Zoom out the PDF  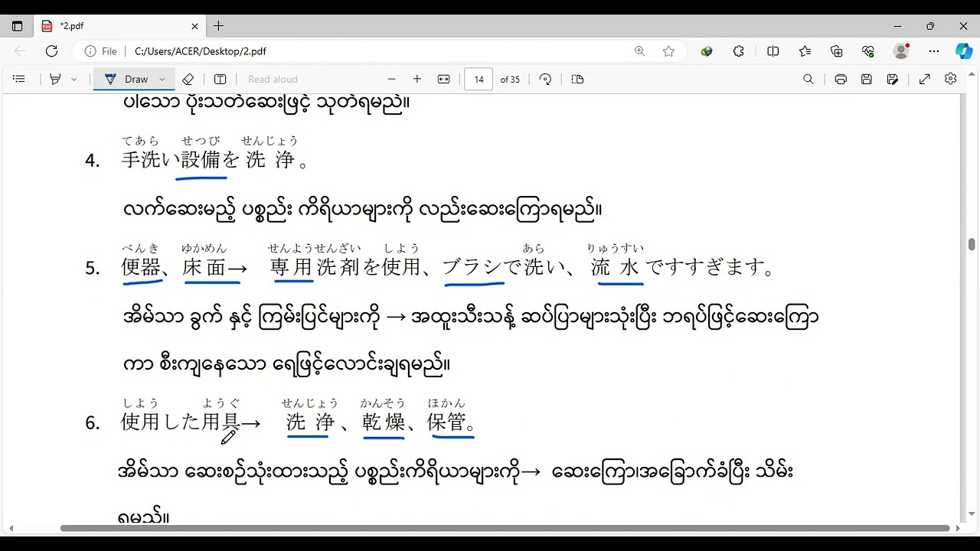tap(392, 79)
